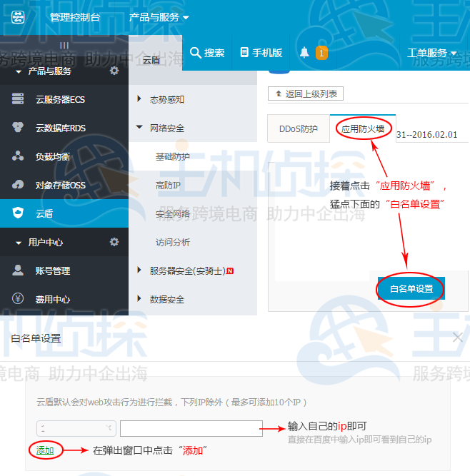Click the blue 白名单设置 button
This screenshot has width=470, height=476.
pos(411,288)
